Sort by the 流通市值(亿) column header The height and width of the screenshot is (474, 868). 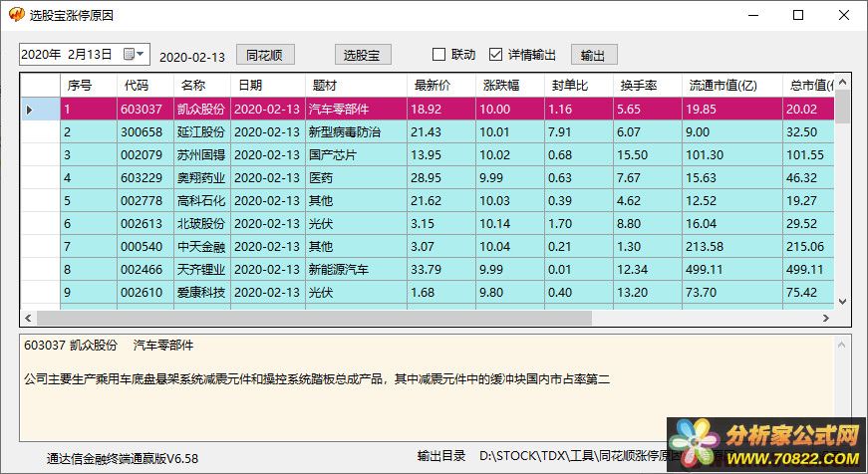731,86
